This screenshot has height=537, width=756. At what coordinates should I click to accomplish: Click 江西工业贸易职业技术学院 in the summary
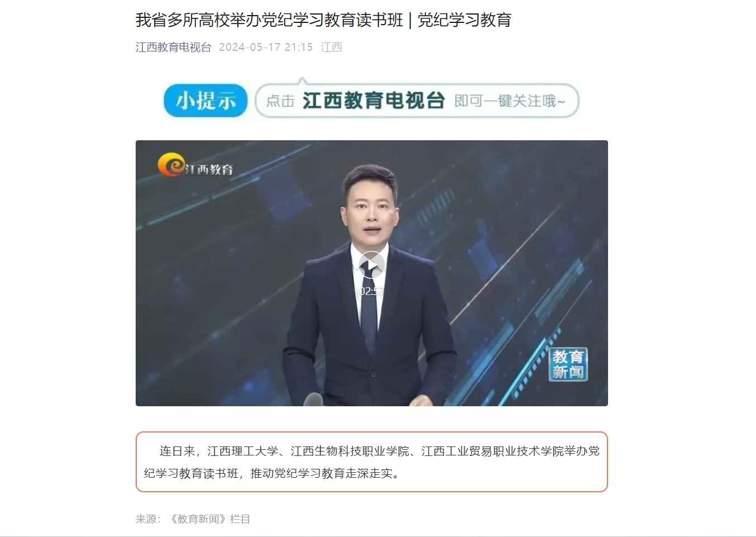pyautogui.click(x=492, y=451)
